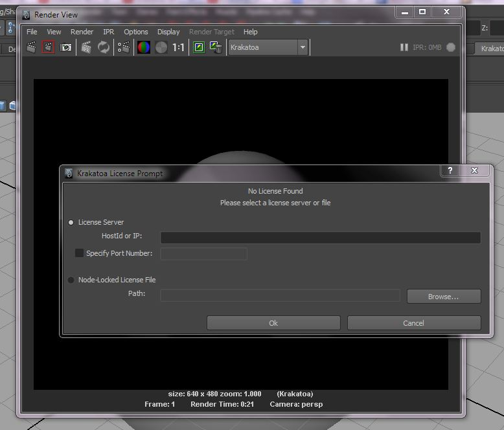Remove image with trash can icon
Viewport: 504px width, 430px height.
tap(216, 47)
